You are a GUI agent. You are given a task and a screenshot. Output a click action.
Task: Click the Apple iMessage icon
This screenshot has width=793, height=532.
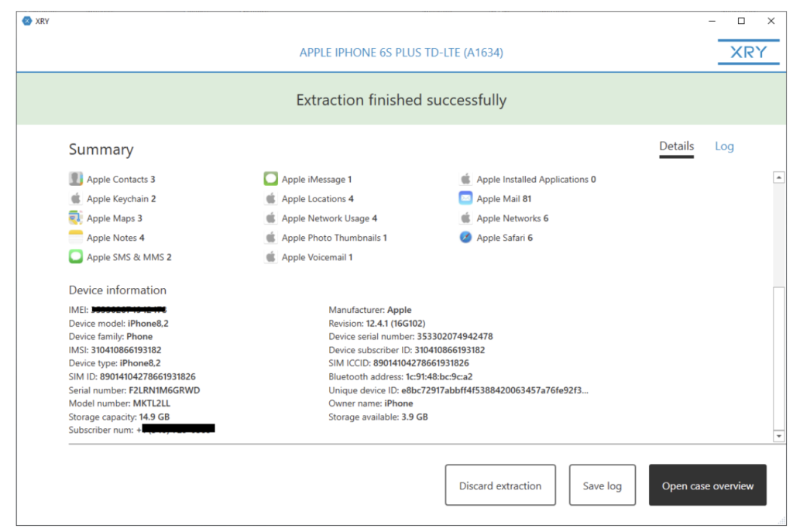point(271,179)
